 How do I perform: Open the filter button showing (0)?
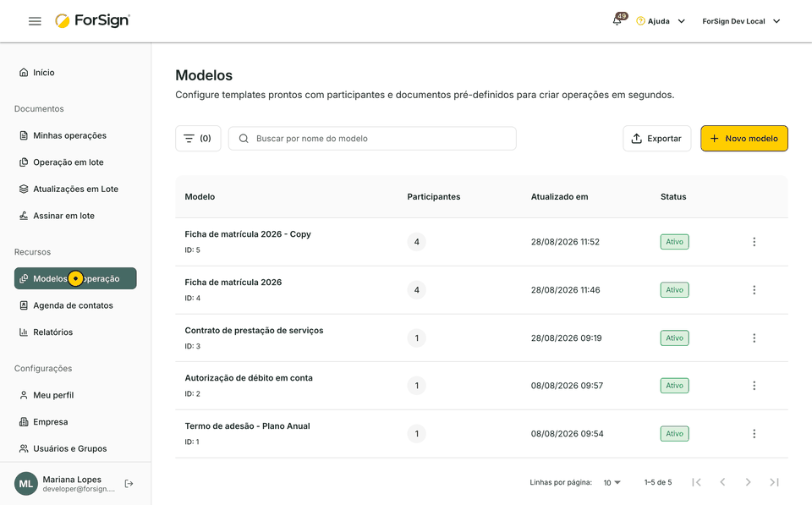(x=198, y=138)
